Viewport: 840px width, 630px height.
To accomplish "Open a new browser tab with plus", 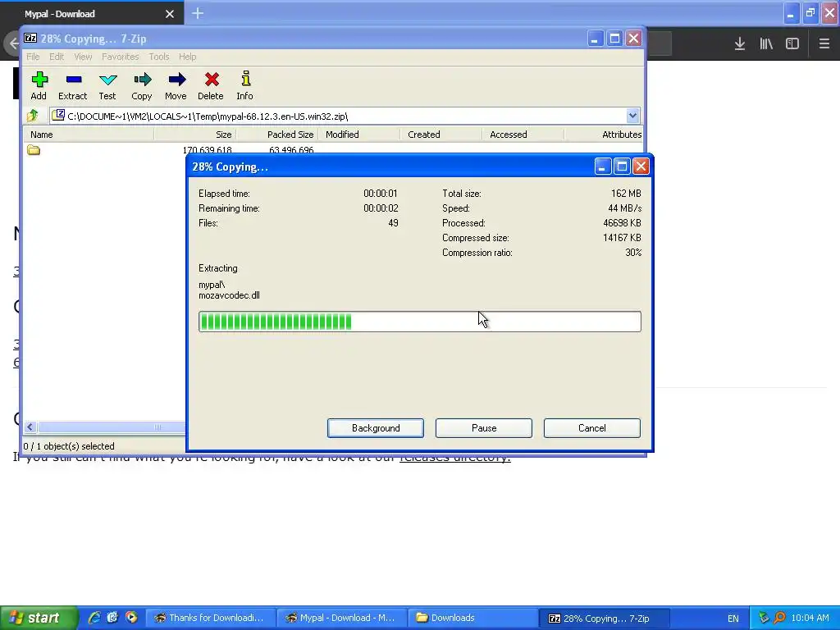I will click(198, 13).
